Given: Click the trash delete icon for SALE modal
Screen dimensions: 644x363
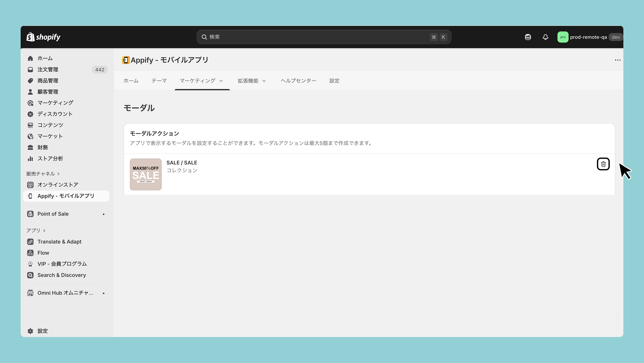Looking at the screenshot, I should tap(603, 164).
